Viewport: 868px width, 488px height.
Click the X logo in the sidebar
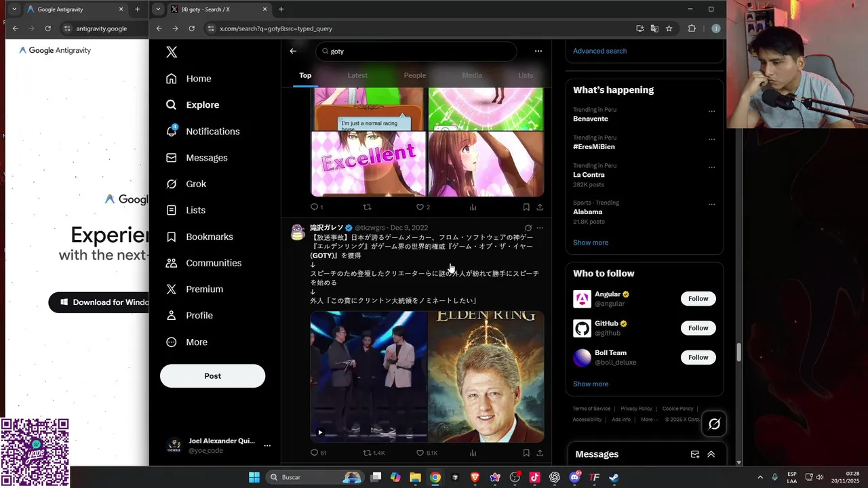coord(172,52)
